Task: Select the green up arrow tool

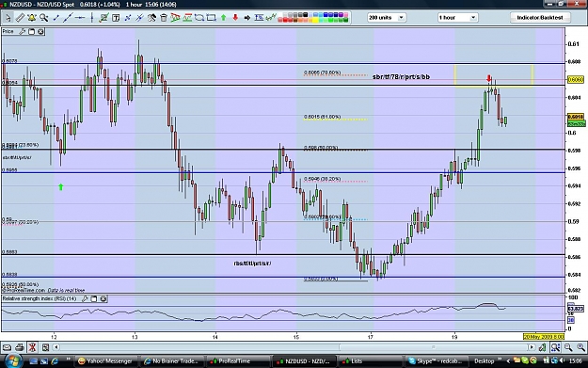Action: pyautogui.click(x=224, y=18)
